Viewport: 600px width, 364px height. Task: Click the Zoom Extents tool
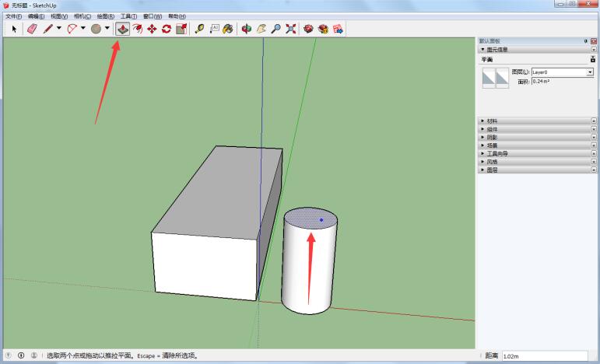(291, 29)
